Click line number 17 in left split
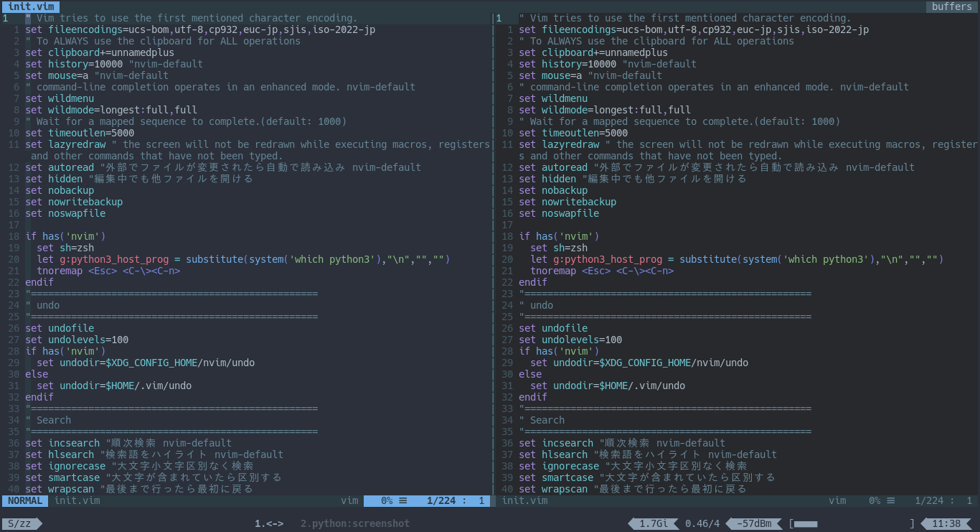980x532 pixels. point(14,225)
